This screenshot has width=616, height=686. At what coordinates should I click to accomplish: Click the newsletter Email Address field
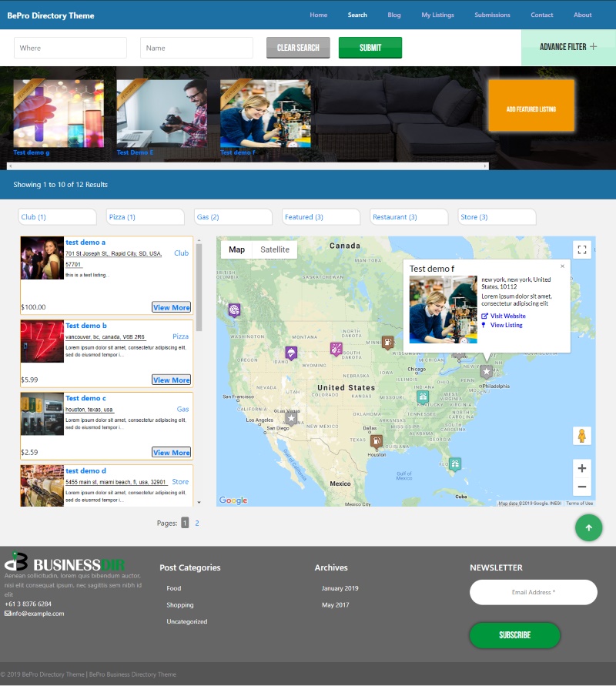point(534,592)
